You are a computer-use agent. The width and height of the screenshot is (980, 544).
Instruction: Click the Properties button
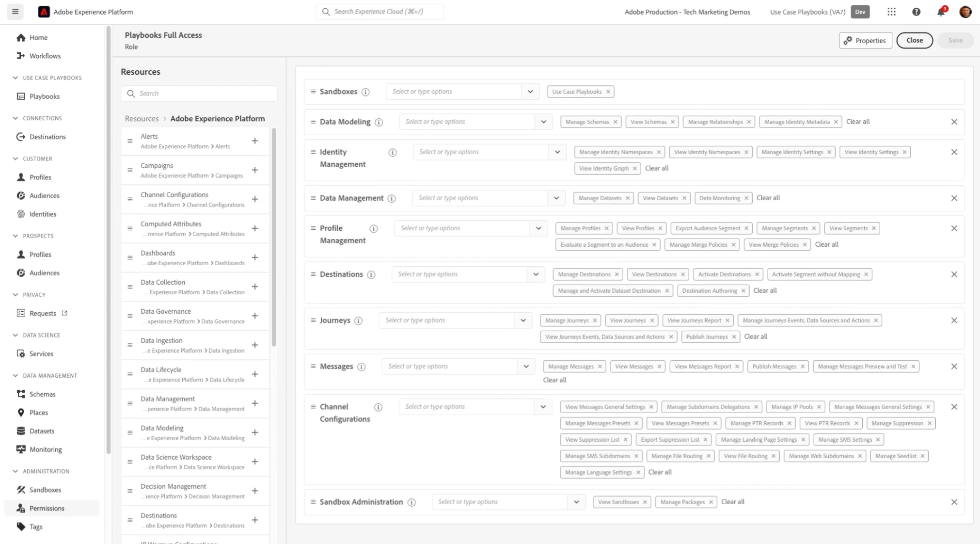[865, 41]
